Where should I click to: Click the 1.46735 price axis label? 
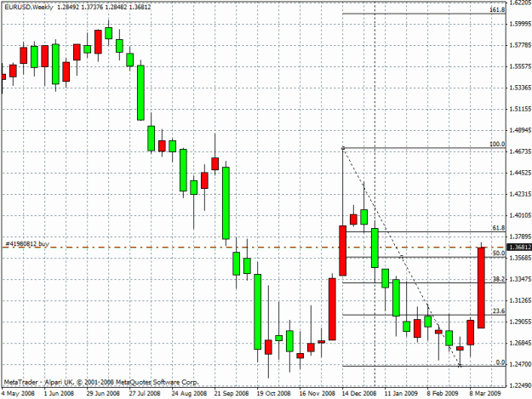point(520,151)
